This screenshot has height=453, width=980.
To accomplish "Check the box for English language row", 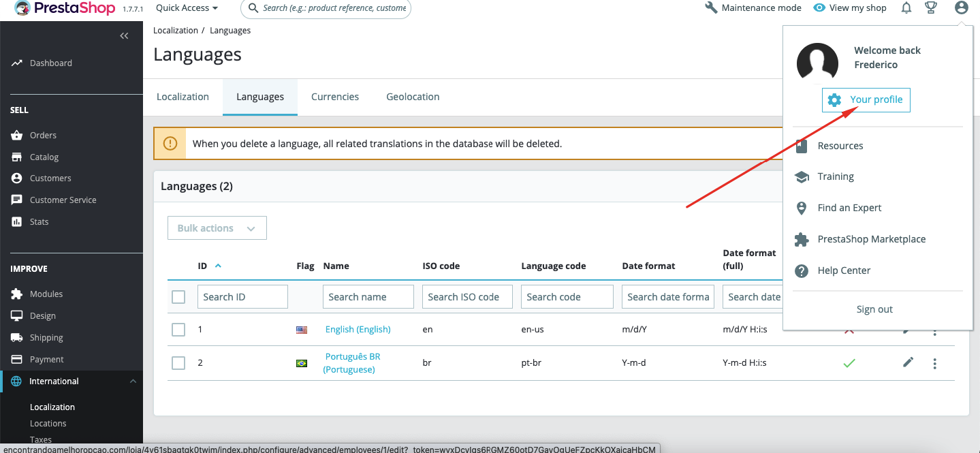I will [178, 330].
